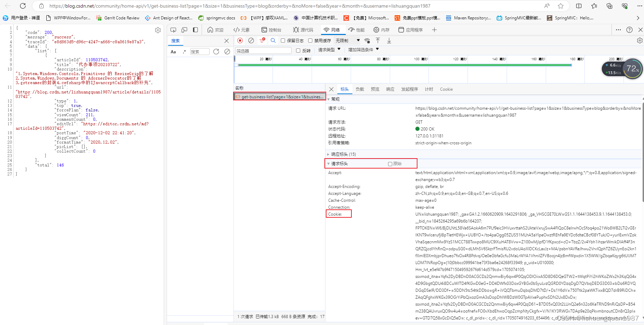Refresh the search results in the search pane

click(216, 52)
